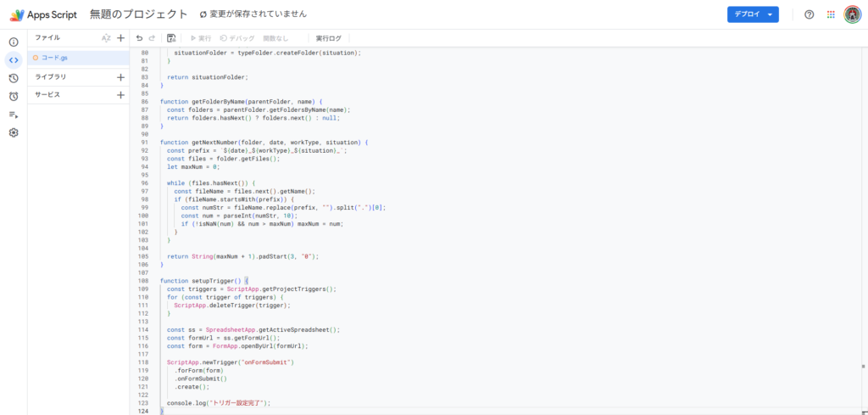Viewport: 868px width, 415px height.
Task: Add a service with plus button
Action: (x=120, y=95)
